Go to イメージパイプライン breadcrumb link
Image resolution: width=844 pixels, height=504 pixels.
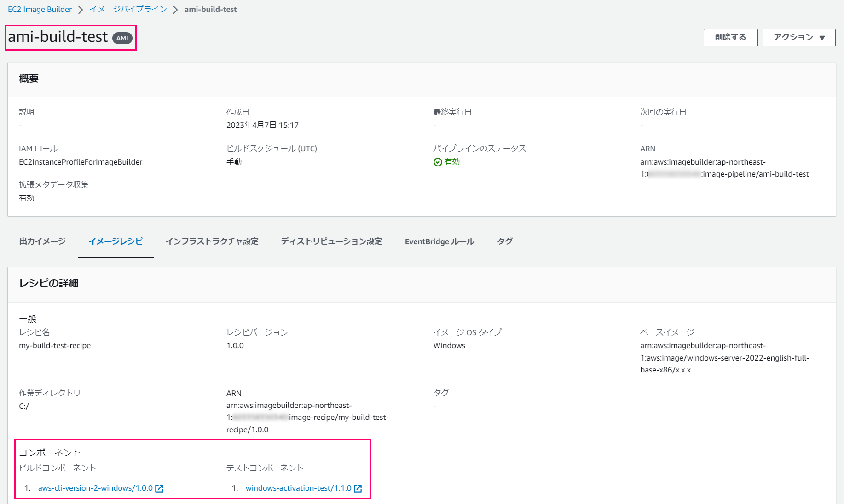(x=128, y=9)
